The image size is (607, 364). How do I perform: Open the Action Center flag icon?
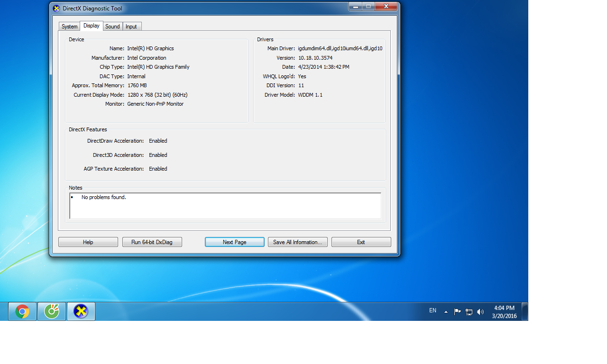457,312
